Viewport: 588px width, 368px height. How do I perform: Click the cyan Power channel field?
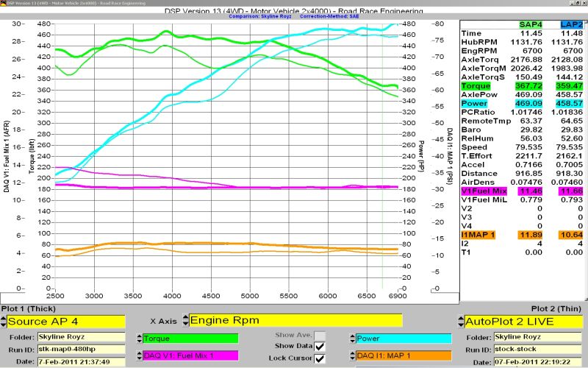(404, 339)
